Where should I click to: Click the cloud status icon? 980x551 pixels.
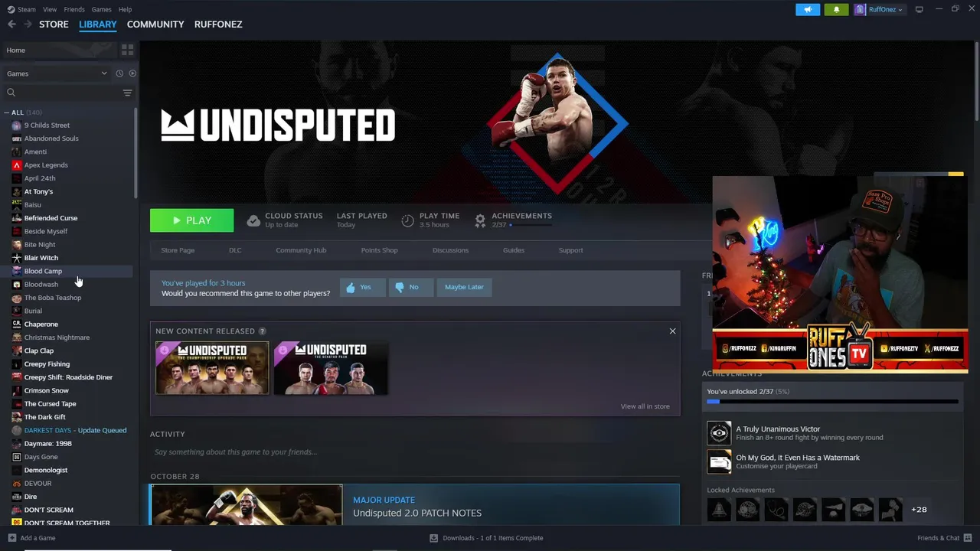tap(253, 220)
